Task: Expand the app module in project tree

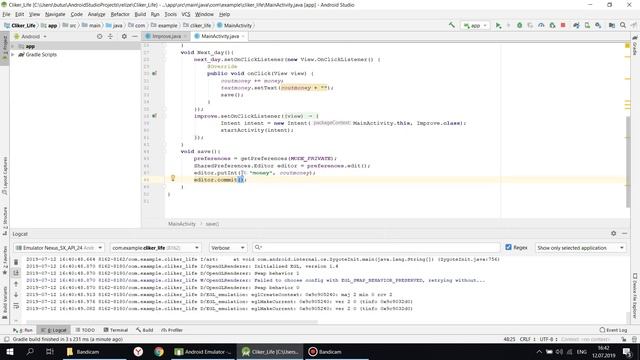Action: (x=13, y=47)
